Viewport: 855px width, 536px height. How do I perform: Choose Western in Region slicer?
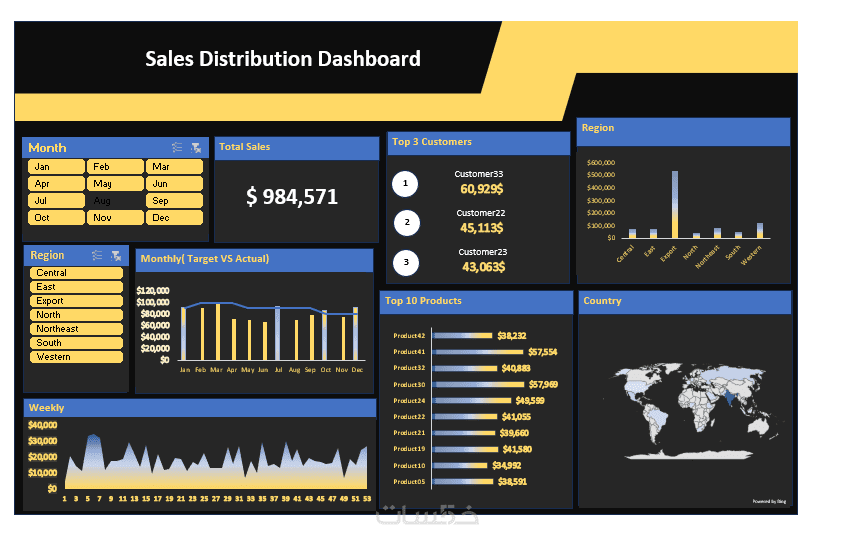coord(76,357)
